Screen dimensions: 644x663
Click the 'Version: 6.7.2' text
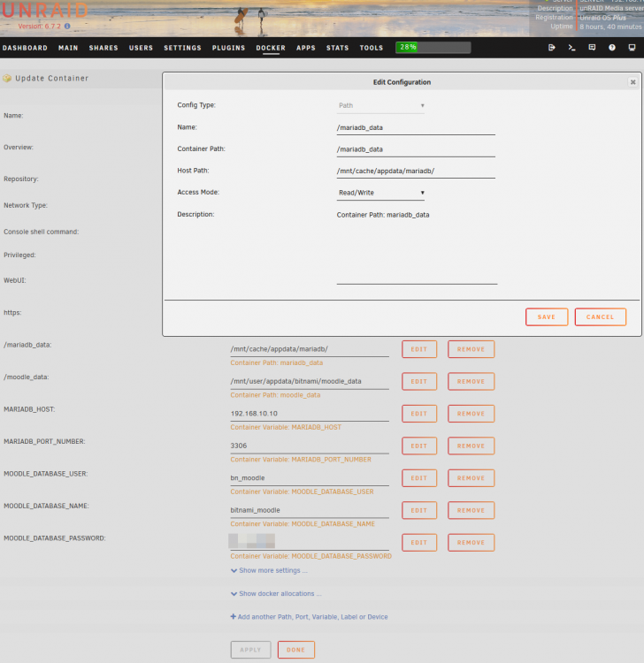click(x=39, y=27)
